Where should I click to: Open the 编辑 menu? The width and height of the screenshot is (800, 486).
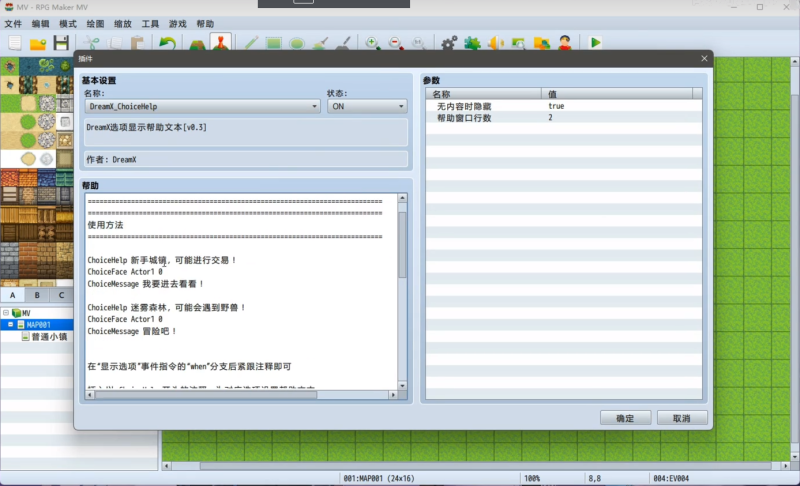(x=40, y=23)
